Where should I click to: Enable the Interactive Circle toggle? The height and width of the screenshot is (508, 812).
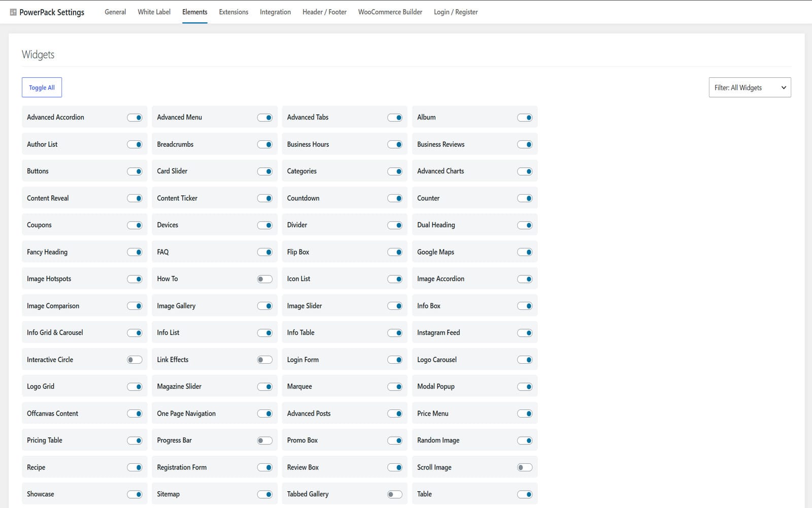tap(134, 360)
